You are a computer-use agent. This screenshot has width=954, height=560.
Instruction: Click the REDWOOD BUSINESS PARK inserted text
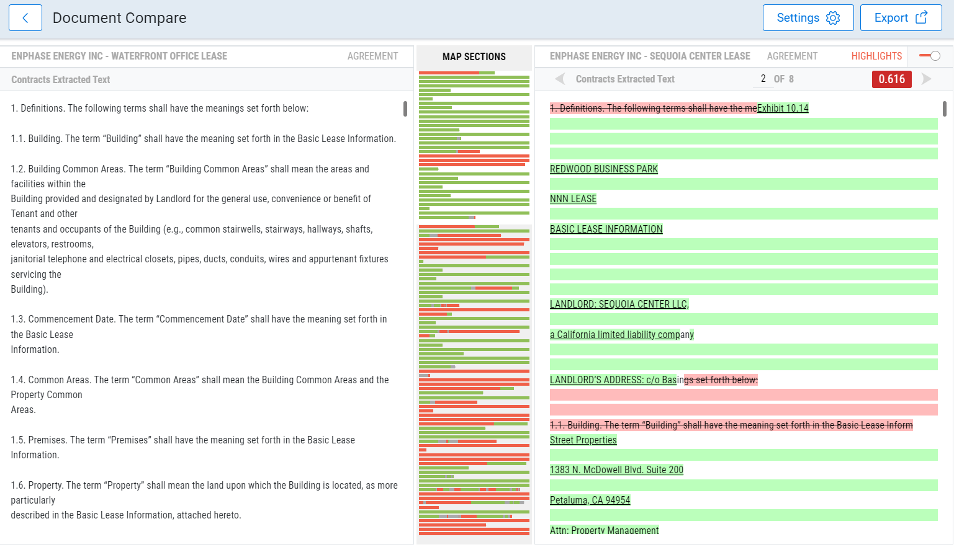(x=604, y=169)
